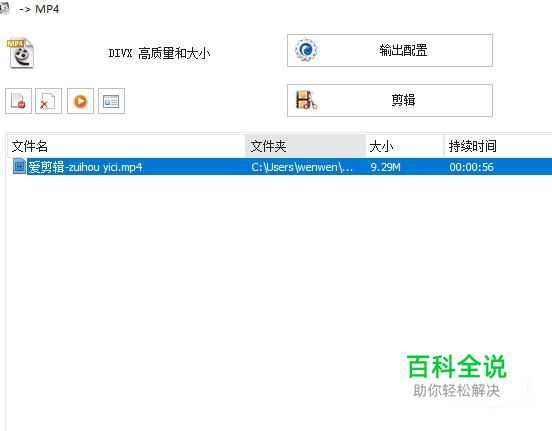Click the 00:00:56 duration value

coord(471,167)
